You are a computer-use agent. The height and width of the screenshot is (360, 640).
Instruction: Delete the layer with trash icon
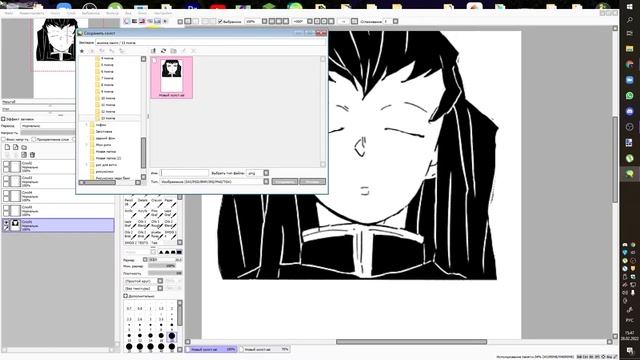(x=32, y=155)
